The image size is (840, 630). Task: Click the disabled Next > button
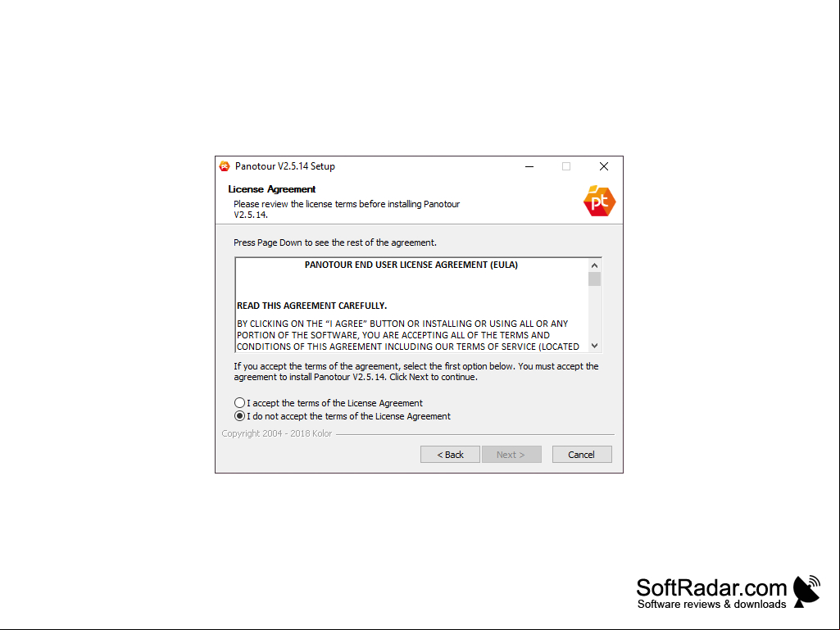511,455
